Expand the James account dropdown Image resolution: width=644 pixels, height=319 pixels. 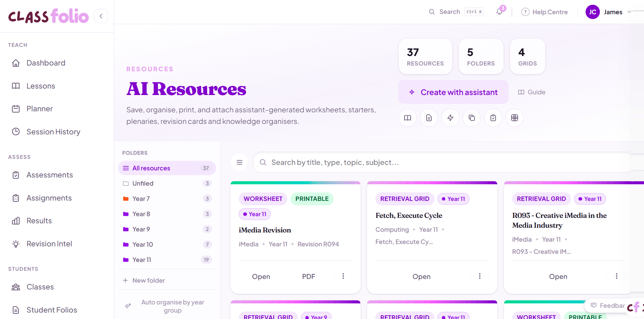point(629,12)
